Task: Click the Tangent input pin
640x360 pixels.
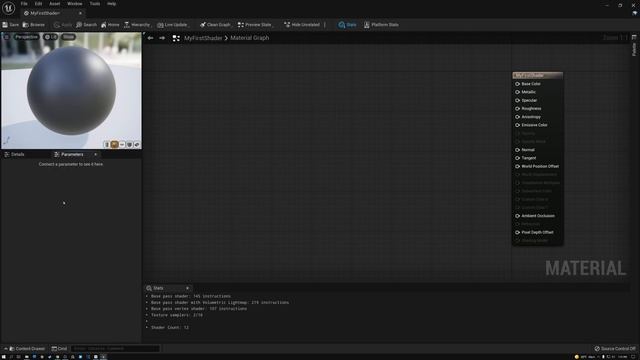Action: 518,158
